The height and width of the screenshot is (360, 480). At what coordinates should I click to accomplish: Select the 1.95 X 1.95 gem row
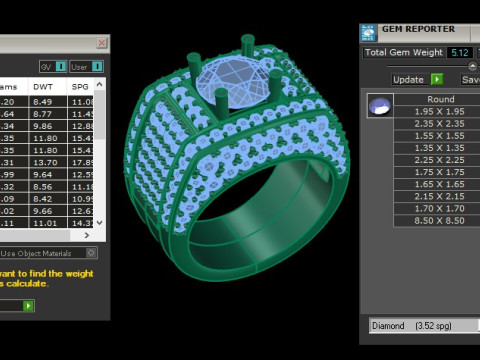437,112
